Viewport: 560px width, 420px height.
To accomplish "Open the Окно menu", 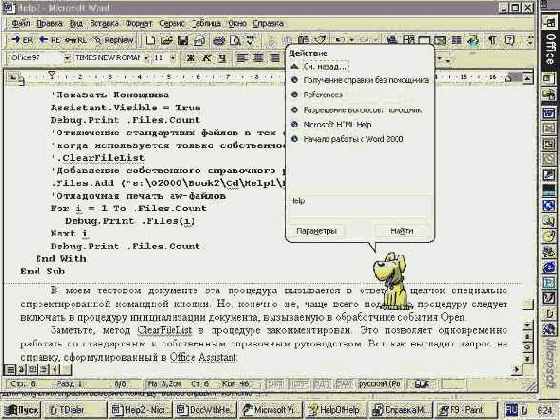I will click(x=237, y=24).
